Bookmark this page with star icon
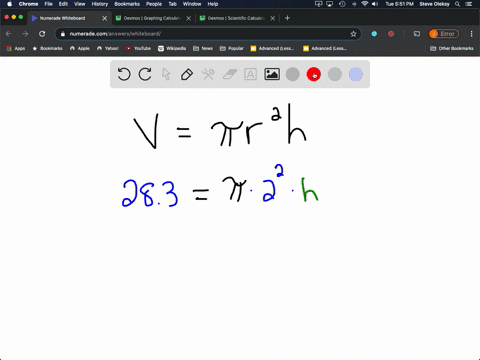Screen dimensions: 480x360 [x=353, y=34]
